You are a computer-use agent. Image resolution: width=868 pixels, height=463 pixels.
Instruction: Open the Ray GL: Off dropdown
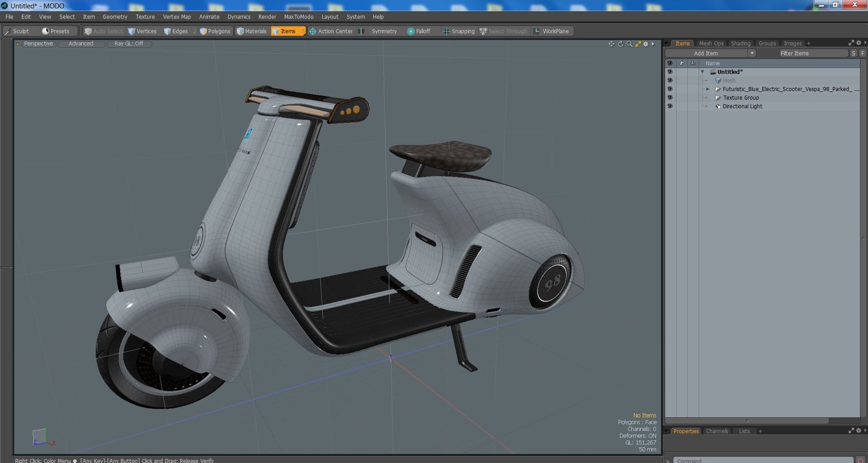point(129,44)
